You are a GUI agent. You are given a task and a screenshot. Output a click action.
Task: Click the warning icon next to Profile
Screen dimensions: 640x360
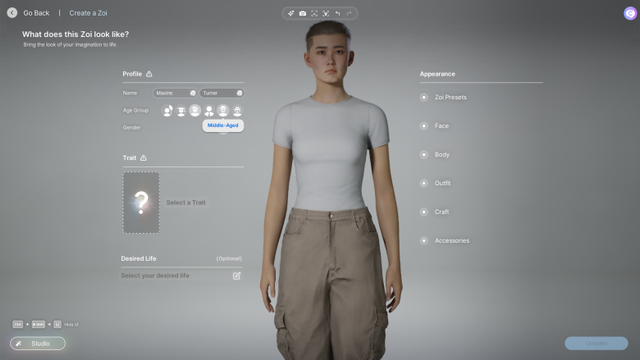[x=149, y=74]
